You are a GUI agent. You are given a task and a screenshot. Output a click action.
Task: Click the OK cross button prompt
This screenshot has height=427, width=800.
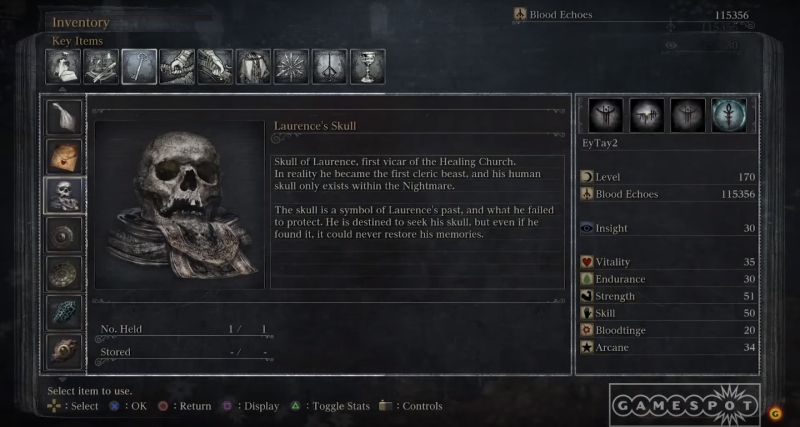point(128,407)
